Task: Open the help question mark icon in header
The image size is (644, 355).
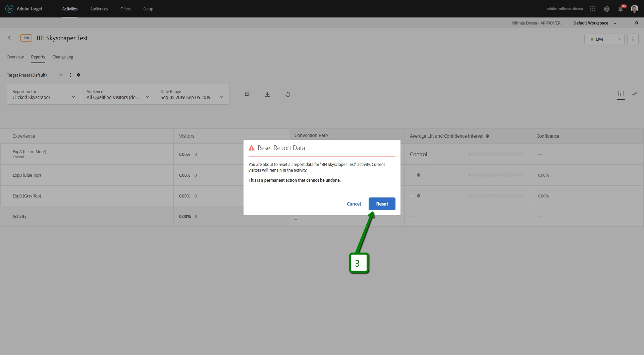Action: click(x=607, y=9)
